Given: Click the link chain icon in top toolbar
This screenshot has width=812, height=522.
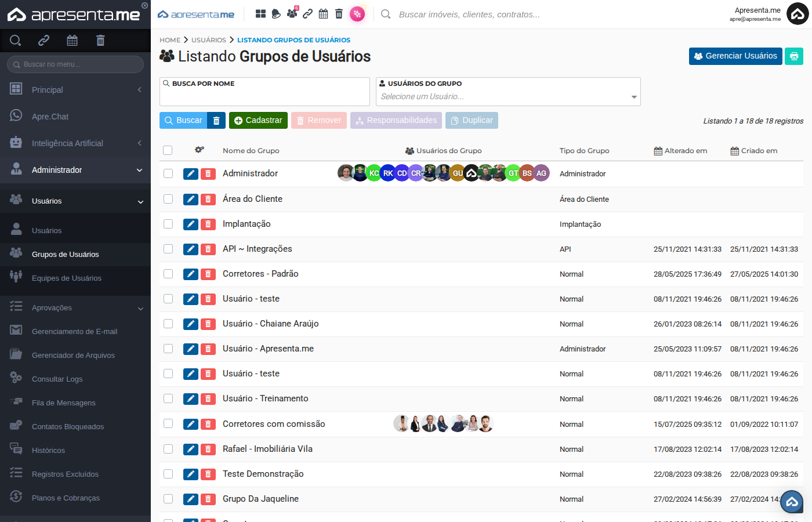Looking at the screenshot, I should (308, 14).
